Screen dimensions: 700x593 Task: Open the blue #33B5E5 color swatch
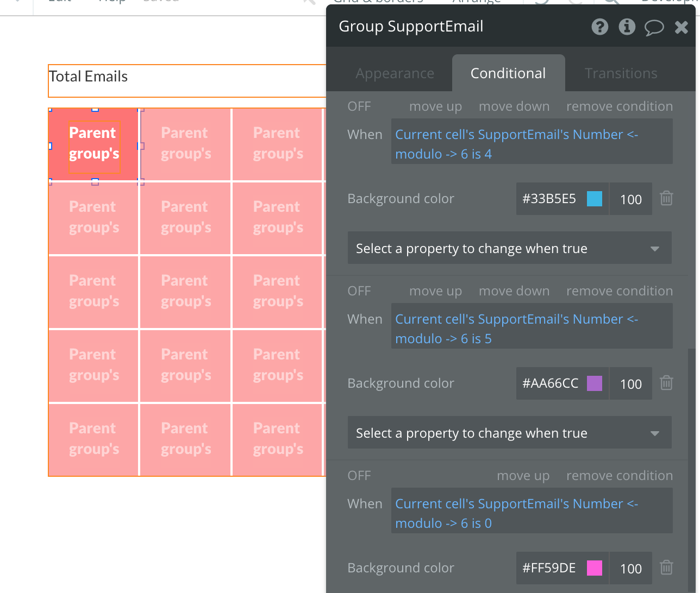(x=595, y=199)
